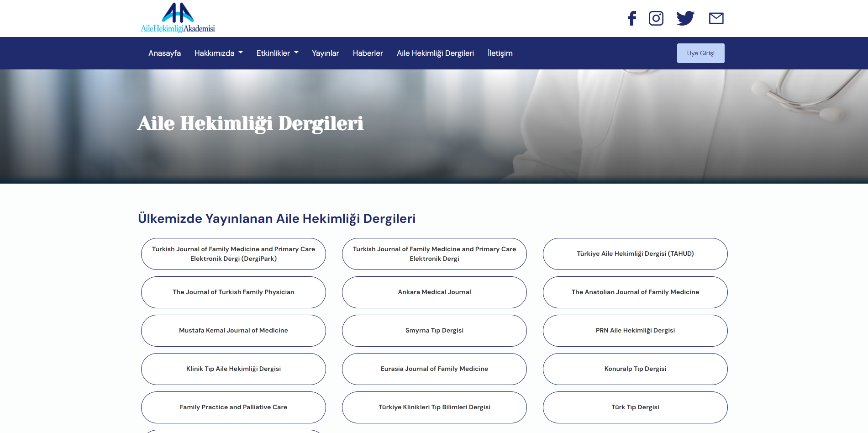The image size is (868, 433).
Task: Select Haberler in the navigation bar
Action: pyautogui.click(x=368, y=53)
